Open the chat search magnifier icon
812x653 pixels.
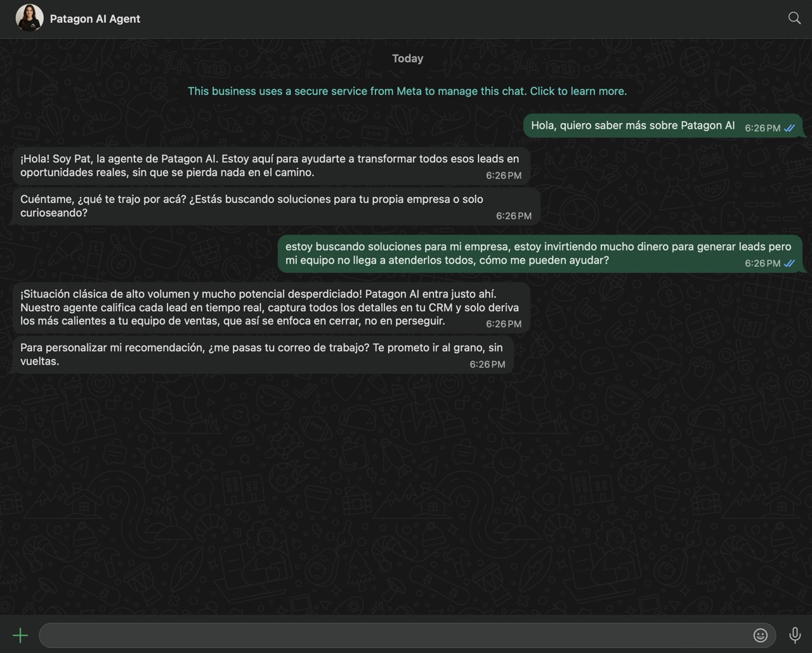click(794, 18)
